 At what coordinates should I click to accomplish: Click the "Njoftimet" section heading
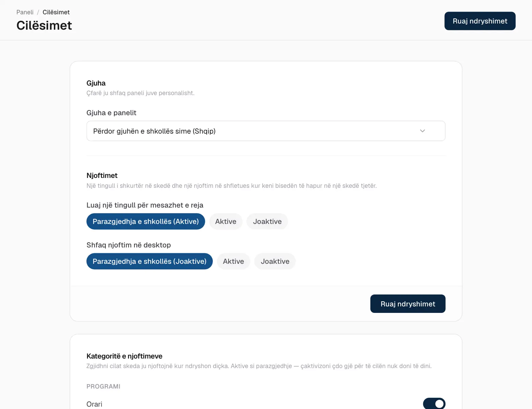click(x=102, y=176)
